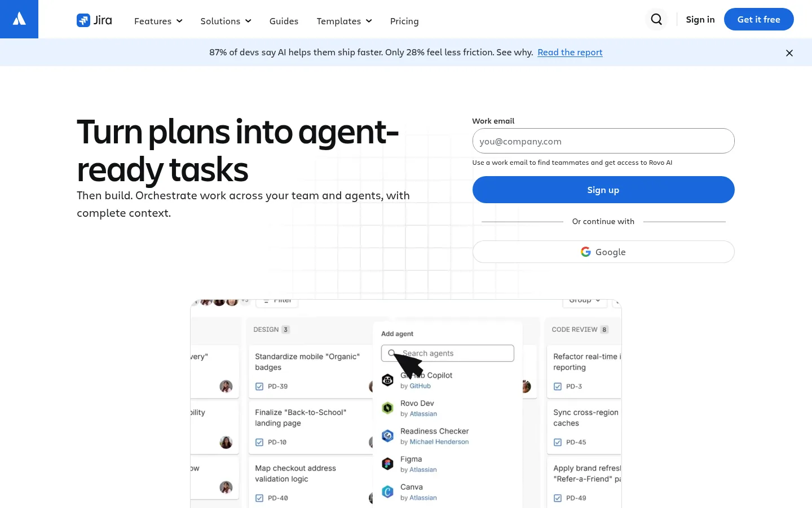812x508 pixels.
Task: Select the "Readiness Checker" agent name
Action: point(435,431)
